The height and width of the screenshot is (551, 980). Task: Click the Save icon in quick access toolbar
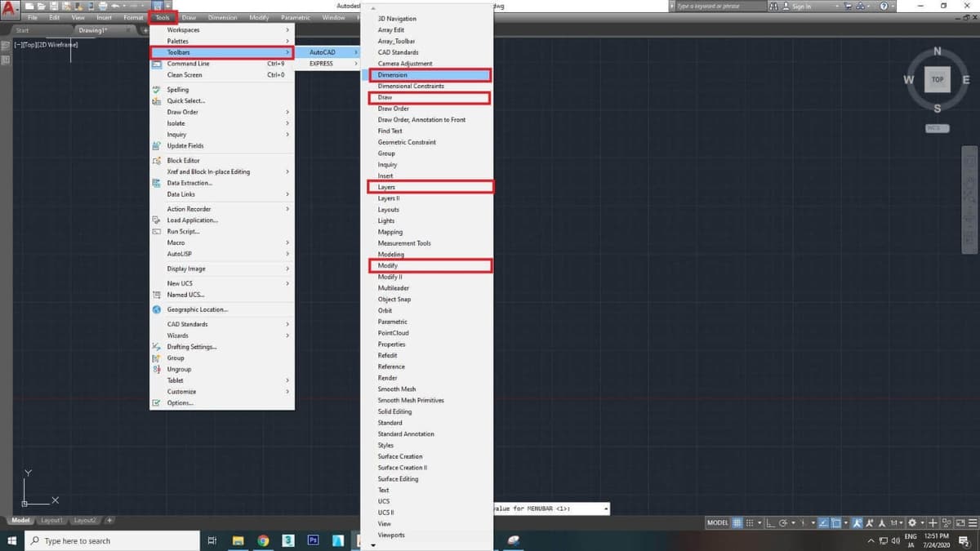(52, 6)
